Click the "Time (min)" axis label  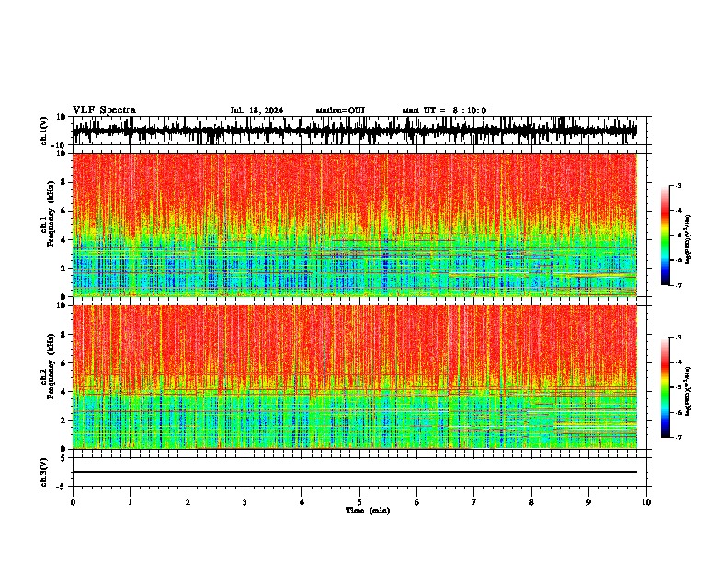point(368,511)
